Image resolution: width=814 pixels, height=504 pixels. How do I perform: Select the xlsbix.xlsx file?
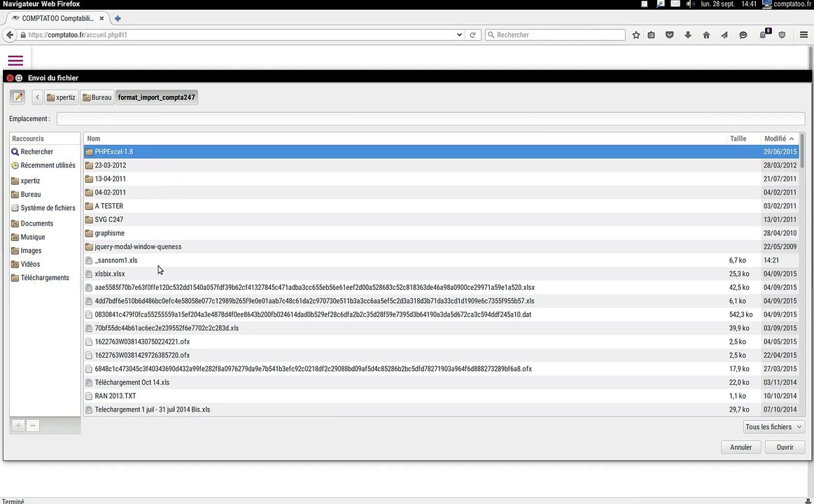441,274
